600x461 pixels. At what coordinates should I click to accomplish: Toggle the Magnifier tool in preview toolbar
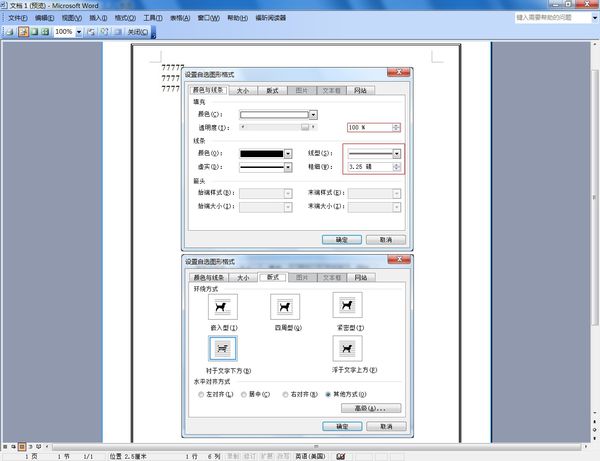pos(23,32)
